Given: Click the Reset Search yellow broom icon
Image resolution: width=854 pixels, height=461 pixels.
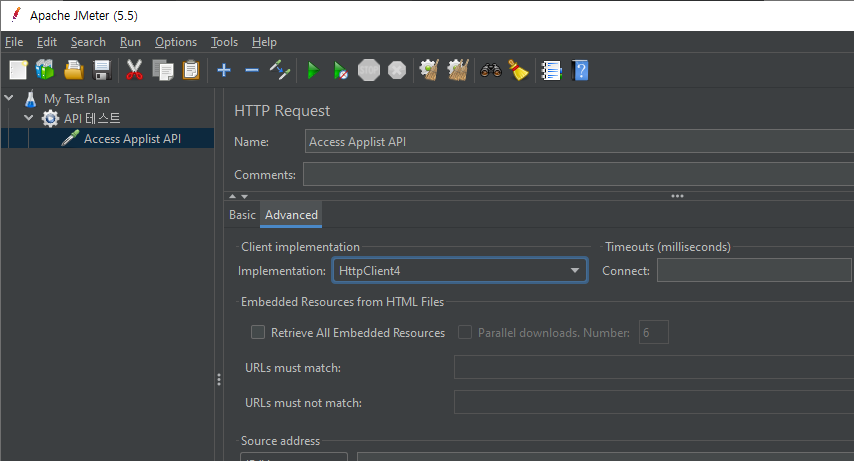Looking at the screenshot, I should [518, 70].
